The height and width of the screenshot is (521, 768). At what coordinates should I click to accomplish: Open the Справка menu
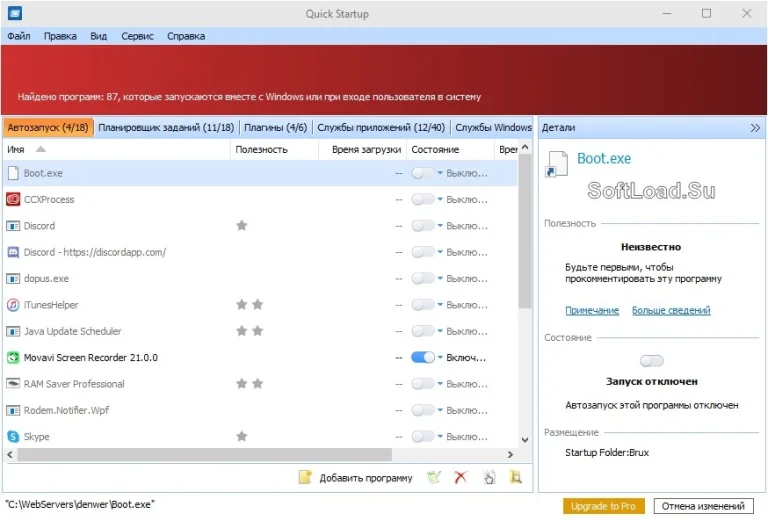pos(186,36)
